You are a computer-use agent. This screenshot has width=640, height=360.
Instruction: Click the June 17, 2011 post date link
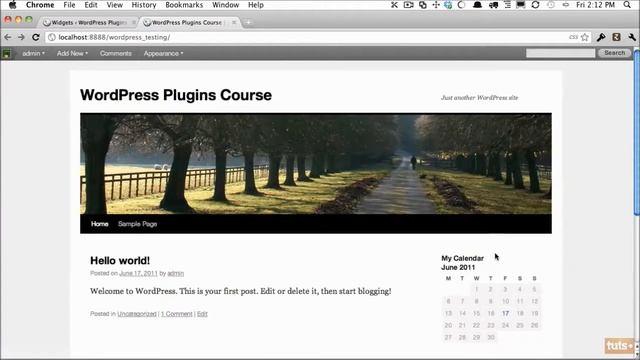point(138,273)
